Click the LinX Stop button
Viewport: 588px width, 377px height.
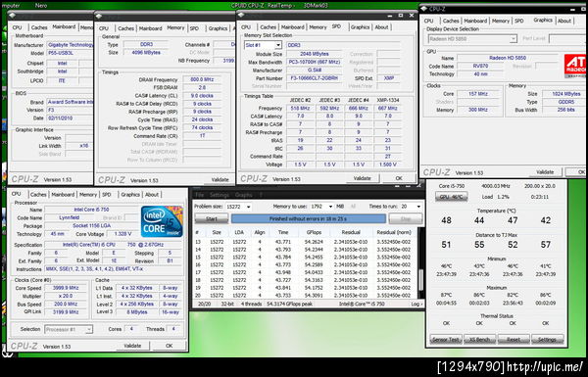[406, 218]
